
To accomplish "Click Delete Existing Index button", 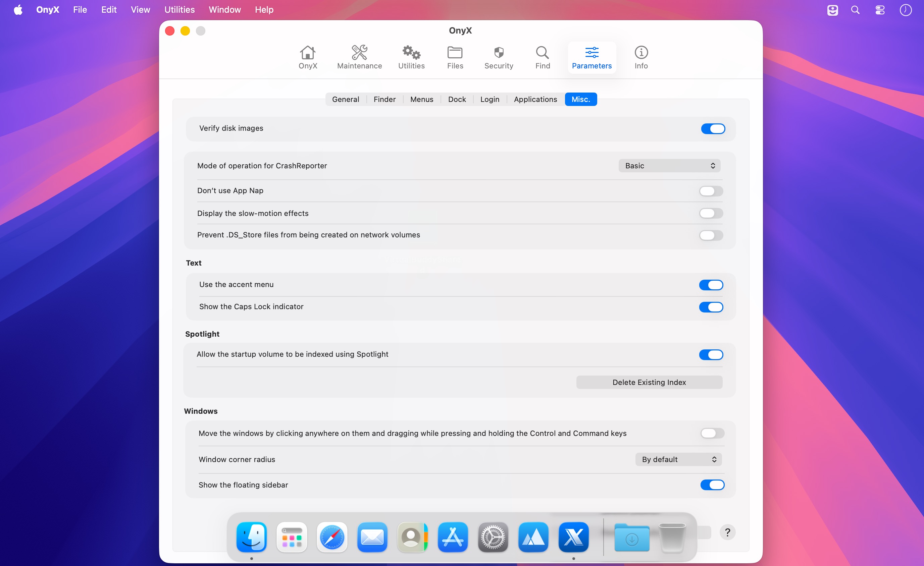I will pyautogui.click(x=649, y=382).
